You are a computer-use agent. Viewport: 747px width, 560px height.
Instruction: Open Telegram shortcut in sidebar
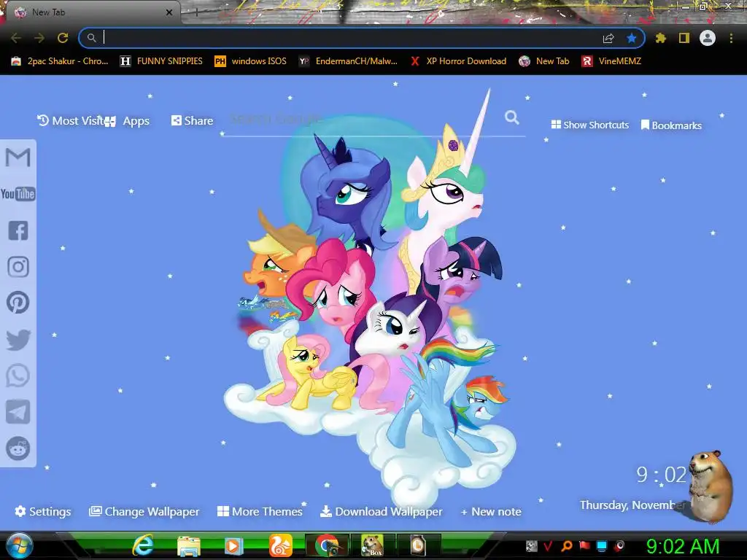pyautogui.click(x=18, y=412)
